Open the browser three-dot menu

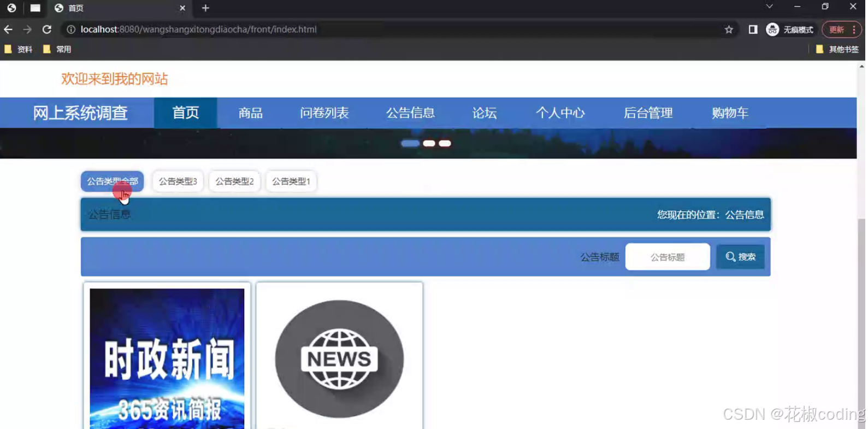[x=854, y=30]
